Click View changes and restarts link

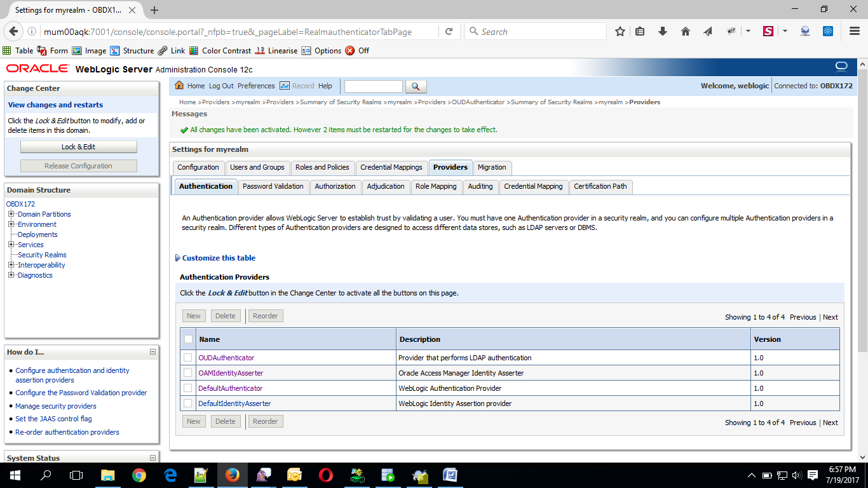pyautogui.click(x=55, y=105)
